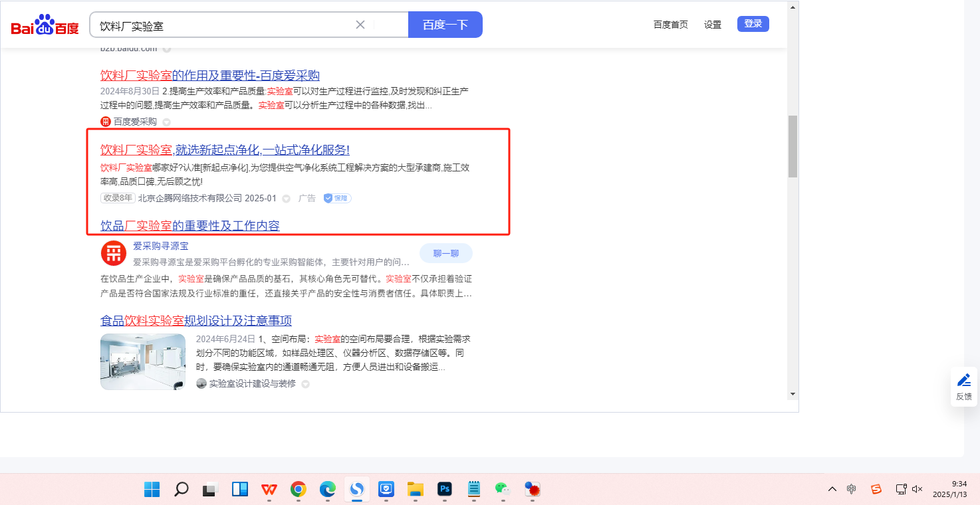Toggle the muted speaker volume icon
The image size is (980, 505).
pyautogui.click(x=918, y=489)
